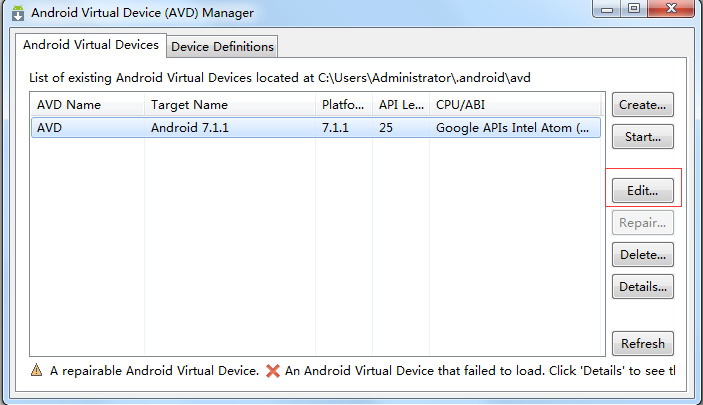703x405 pixels.
Task: Switch to the Device Definitions tab
Action: click(x=222, y=47)
